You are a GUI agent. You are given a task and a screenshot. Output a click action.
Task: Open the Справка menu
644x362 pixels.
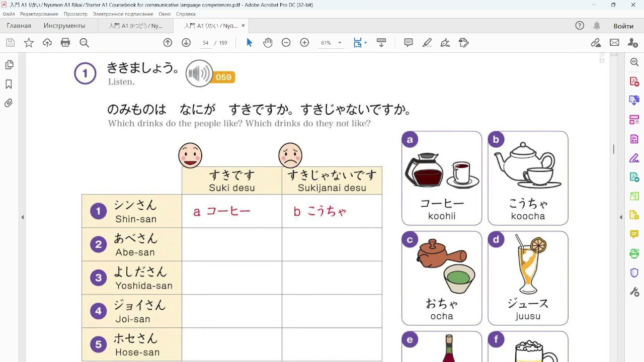coord(186,14)
